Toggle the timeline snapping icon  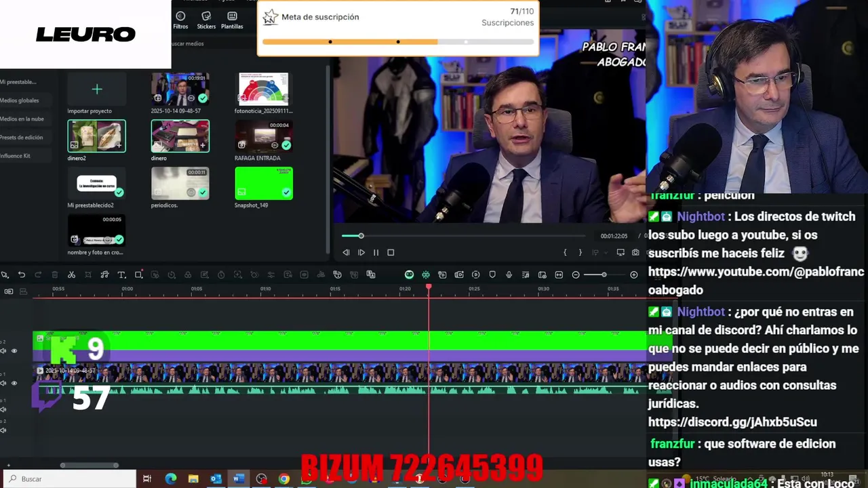click(x=426, y=274)
